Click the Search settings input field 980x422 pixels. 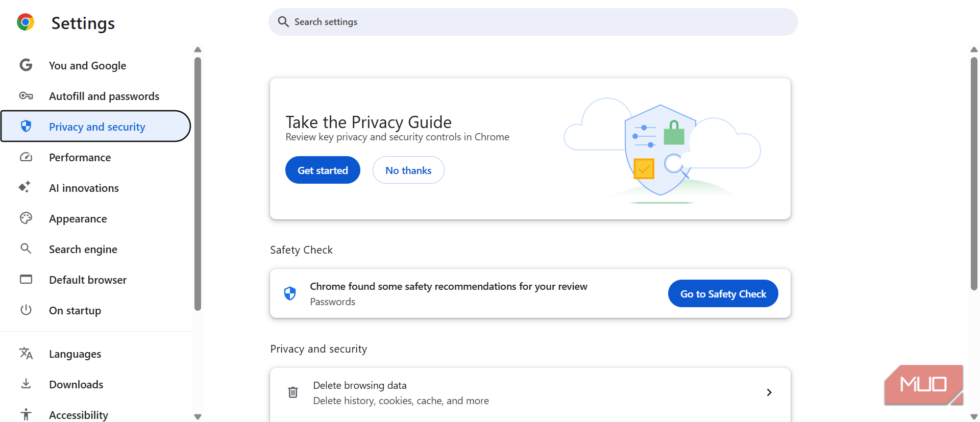(533, 22)
